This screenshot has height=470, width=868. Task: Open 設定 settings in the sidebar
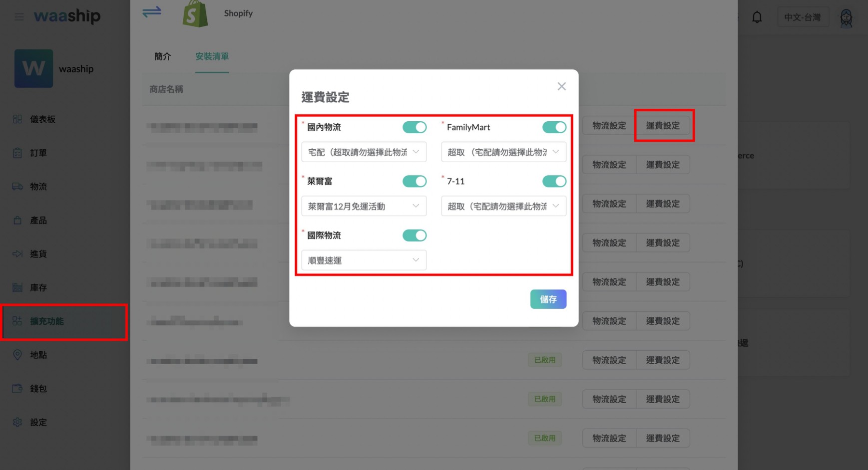(38, 423)
